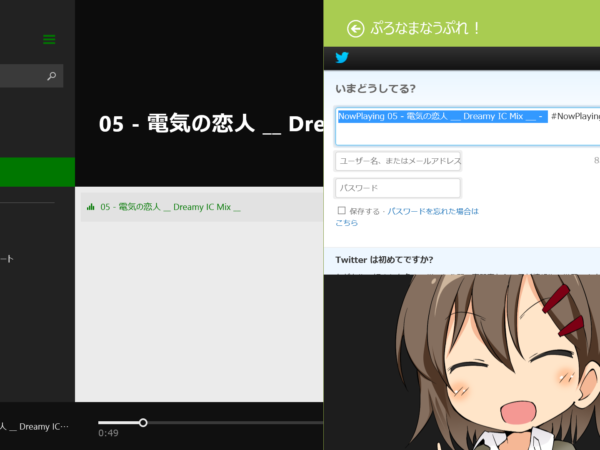
Task: Focus the ユーザー名 username field
Action: click(398, 161)
